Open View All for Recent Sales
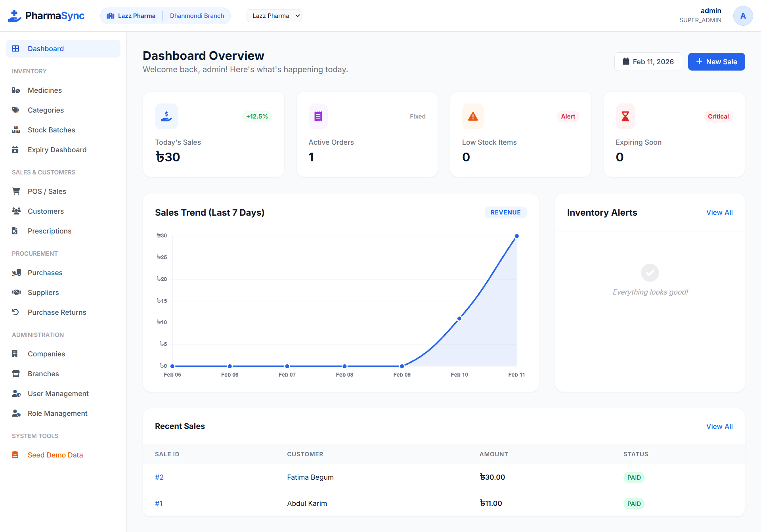761x532 pixels. [x=719, y=426]
